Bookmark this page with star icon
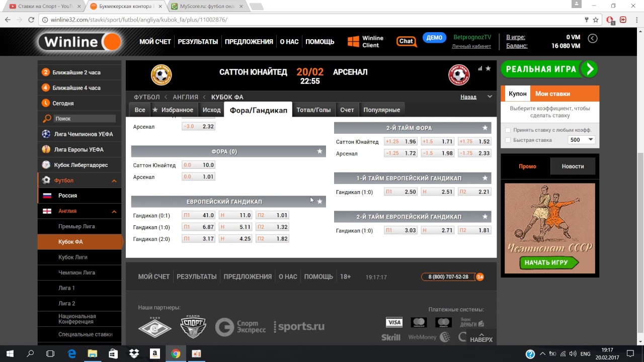The height and width of the screenshot is (362, 644). 596,20
